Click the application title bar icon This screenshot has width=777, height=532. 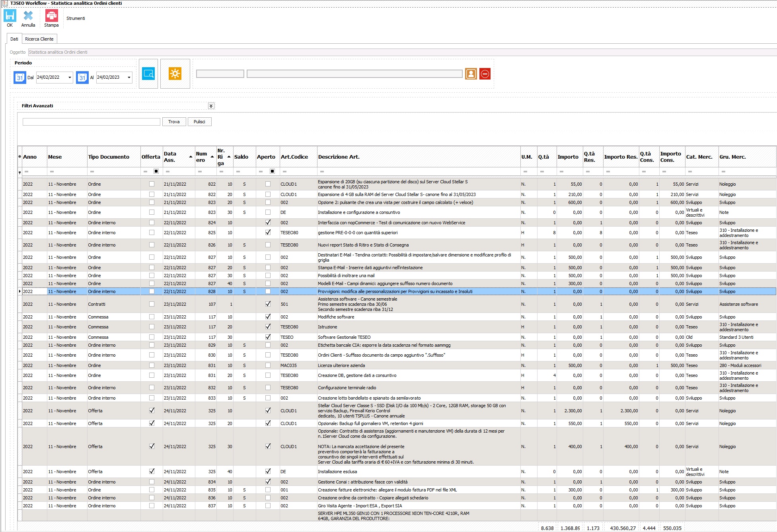click(5, 3)
